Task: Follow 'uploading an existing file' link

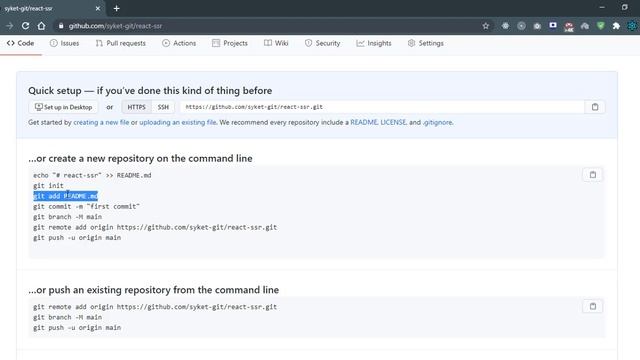Action: [x=178, y=122]
